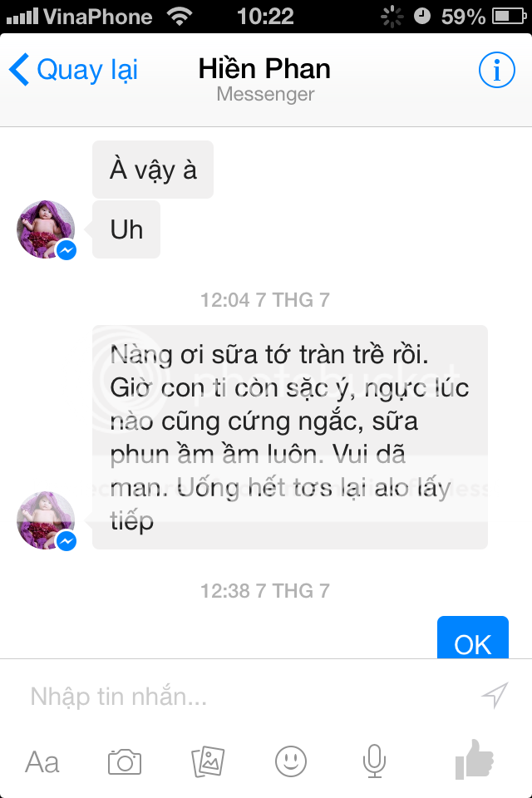Tap the message starting "Nàng ơi sữa"
Viewport: 532px width, 798px height.
(289, 437)
